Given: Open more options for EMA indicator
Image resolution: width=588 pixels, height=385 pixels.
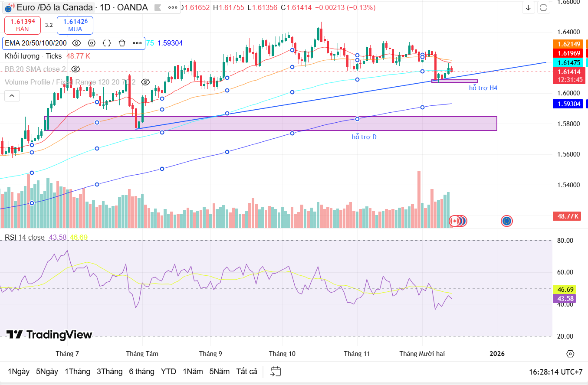Looking at the screenshot, I should pyautogui.click(x=137, y=43).
